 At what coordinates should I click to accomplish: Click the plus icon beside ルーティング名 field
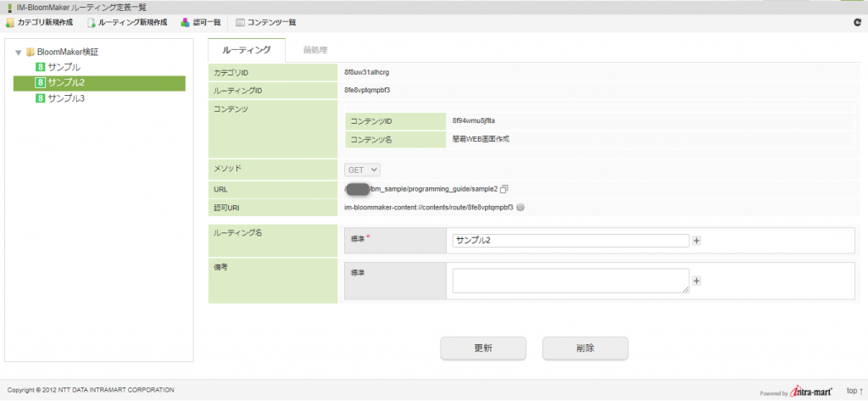(x=697, y=241)
